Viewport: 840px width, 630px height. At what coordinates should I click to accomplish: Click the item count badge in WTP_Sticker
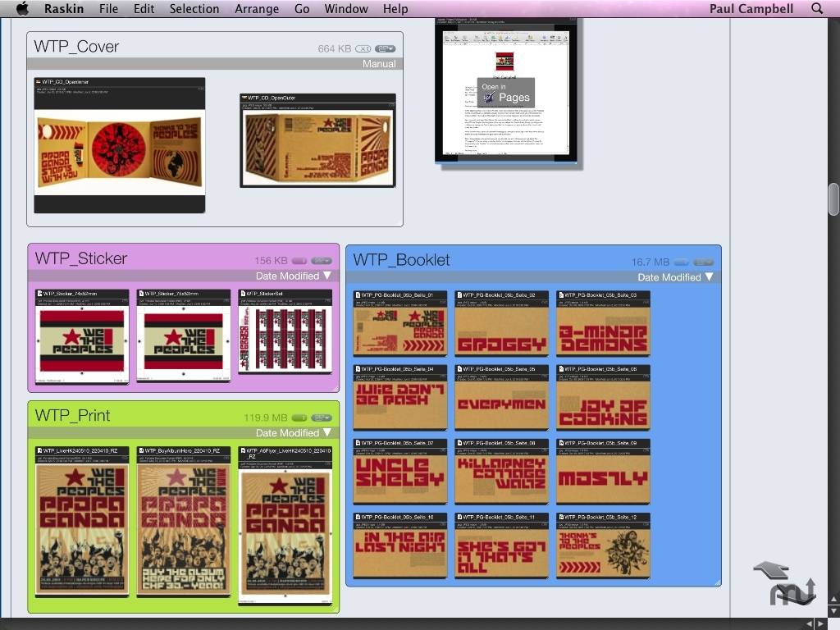(299, 261)
